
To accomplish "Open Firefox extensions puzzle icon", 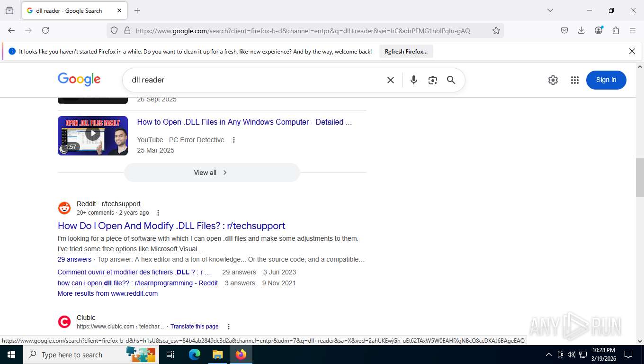I will tap(616, 30).
